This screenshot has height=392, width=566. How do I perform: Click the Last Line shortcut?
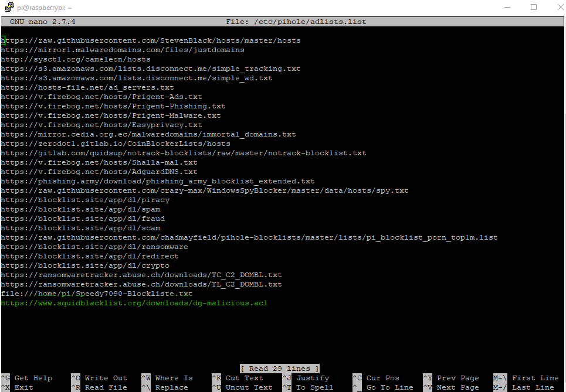(533, 387)
